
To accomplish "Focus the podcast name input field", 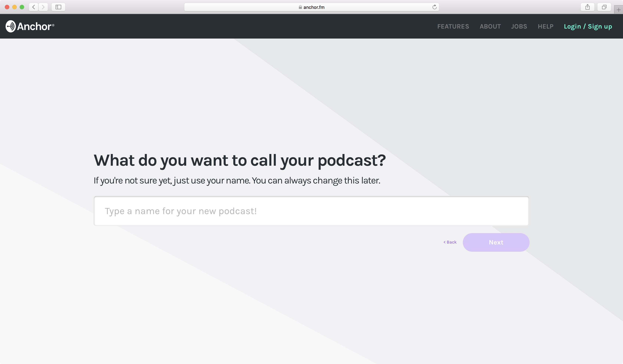I will pyautogui.click(x=311, y=211).
